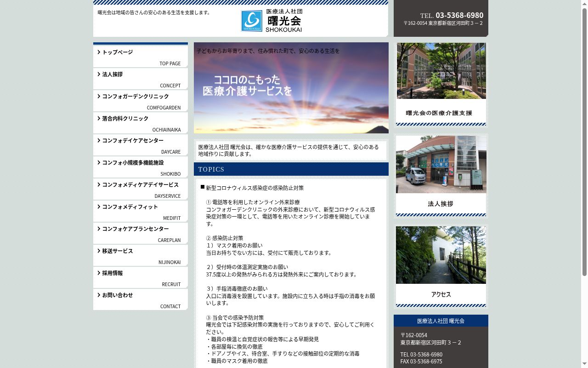Open 落合内科クリニック in the sidebar

click(x=141, y=123)
